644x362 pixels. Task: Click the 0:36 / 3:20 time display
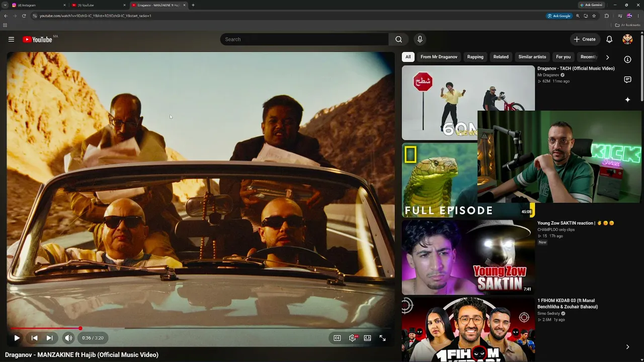[x=93, y=338]
